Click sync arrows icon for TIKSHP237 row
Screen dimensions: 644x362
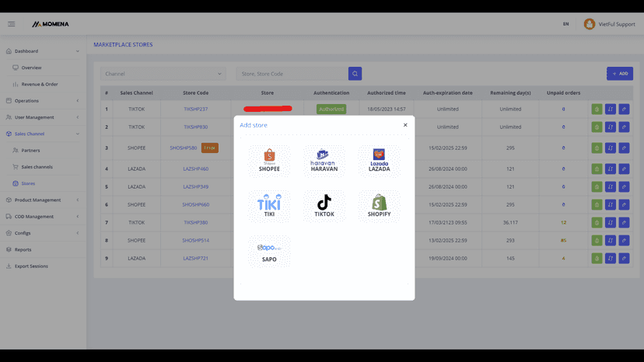[611, 110]
